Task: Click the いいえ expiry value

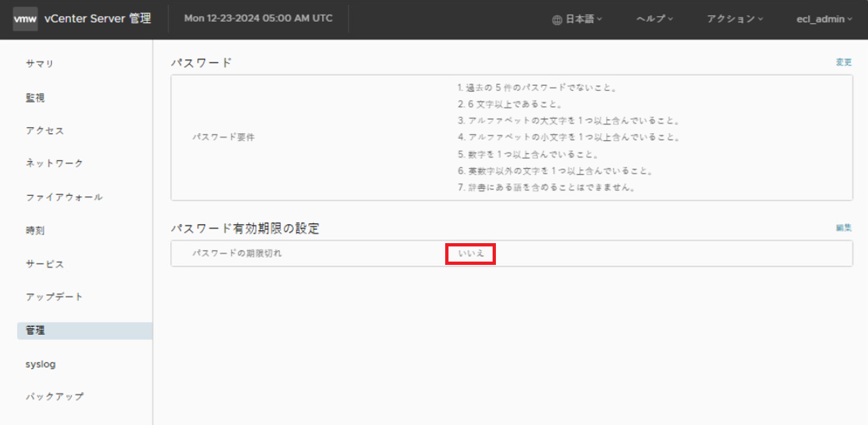Action: [x=471, y=254]
